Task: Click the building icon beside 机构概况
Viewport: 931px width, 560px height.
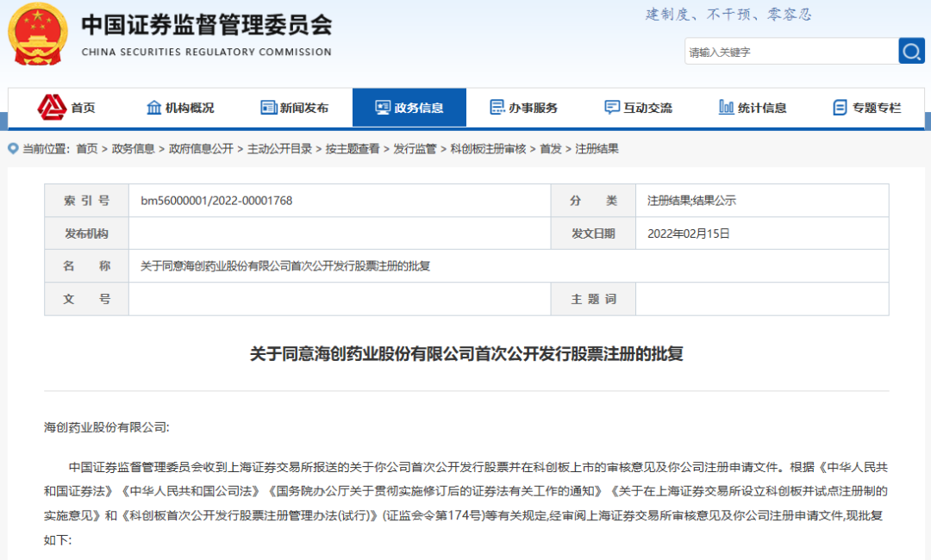Action: coord(153,108)
